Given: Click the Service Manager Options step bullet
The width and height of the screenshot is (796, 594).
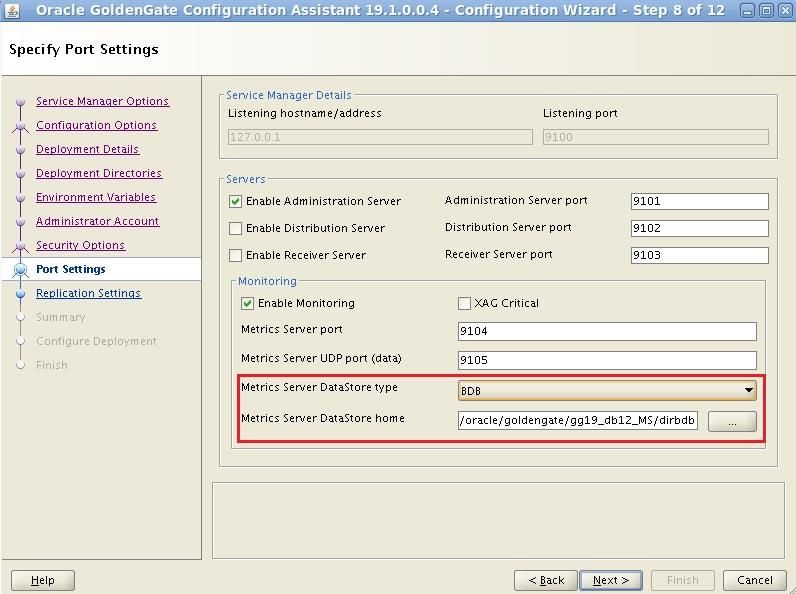Looking at the screenshot, I should coord(20,102).
